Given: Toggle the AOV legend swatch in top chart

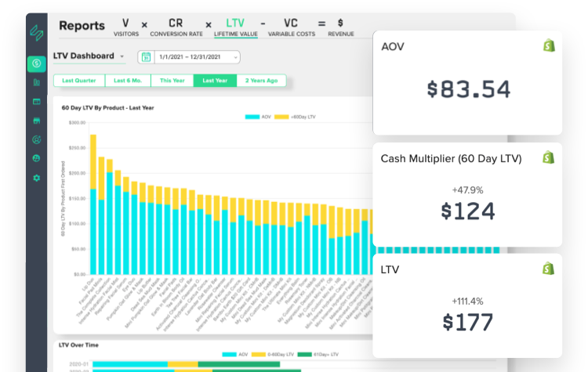Looking at the screenshot, I should tap(252, 117).
